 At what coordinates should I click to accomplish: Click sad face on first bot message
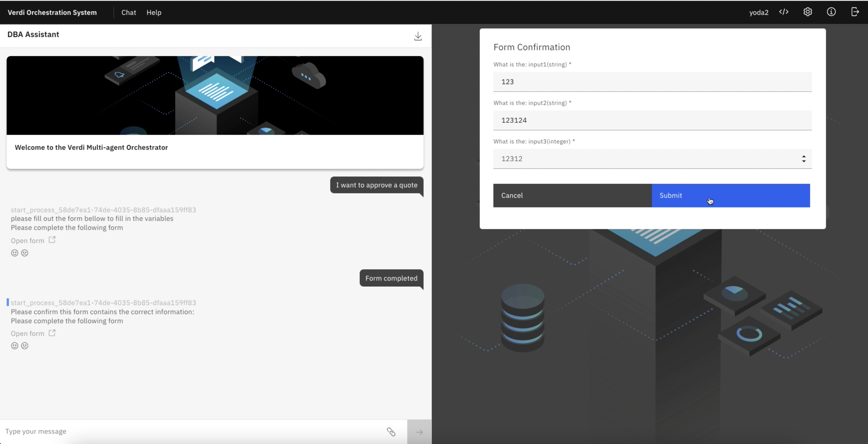click(x=25, y=253)
